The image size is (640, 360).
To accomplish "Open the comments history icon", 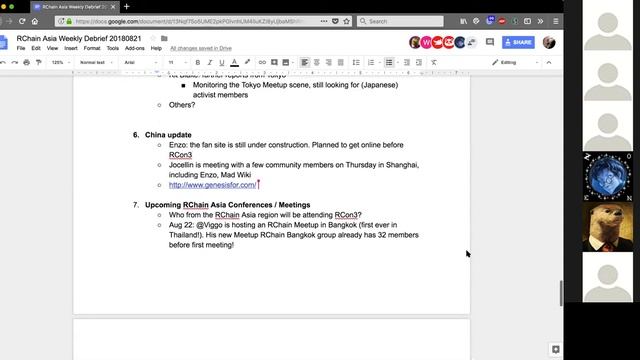I will pyautogui.click(x=490, y=42).
